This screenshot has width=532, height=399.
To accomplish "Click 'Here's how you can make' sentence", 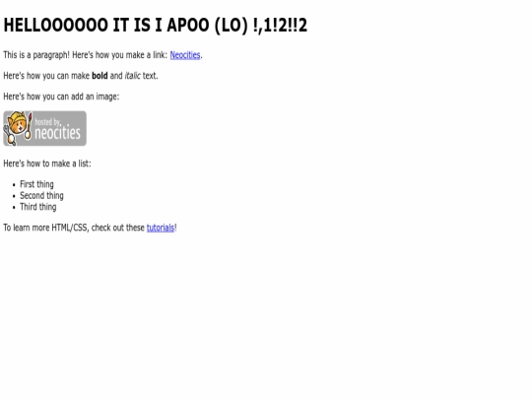I will 46,76.
